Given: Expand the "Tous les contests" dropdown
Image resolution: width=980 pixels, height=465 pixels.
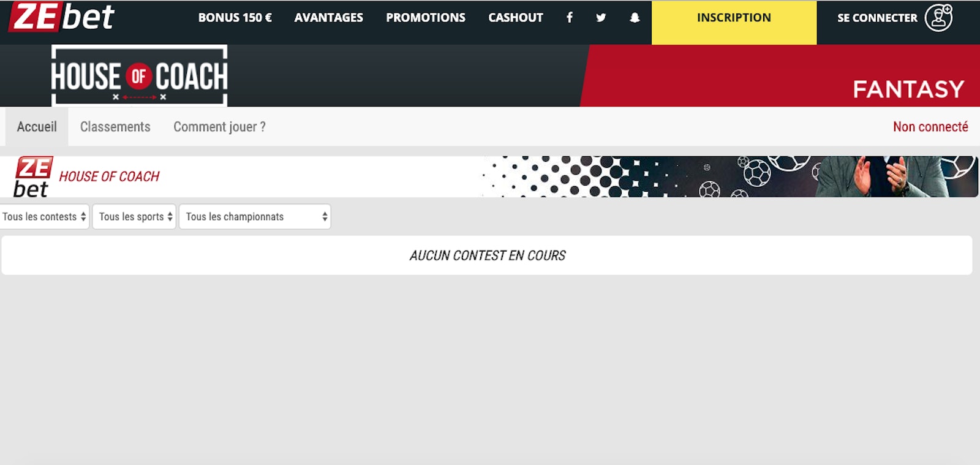Looking at the screenshot, I should tap(45, 217).
